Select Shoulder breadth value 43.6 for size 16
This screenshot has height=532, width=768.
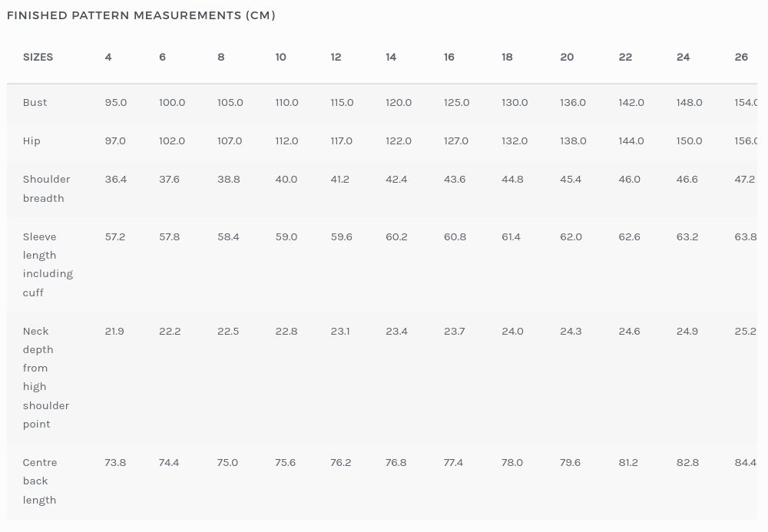click(x=455, y=179)
